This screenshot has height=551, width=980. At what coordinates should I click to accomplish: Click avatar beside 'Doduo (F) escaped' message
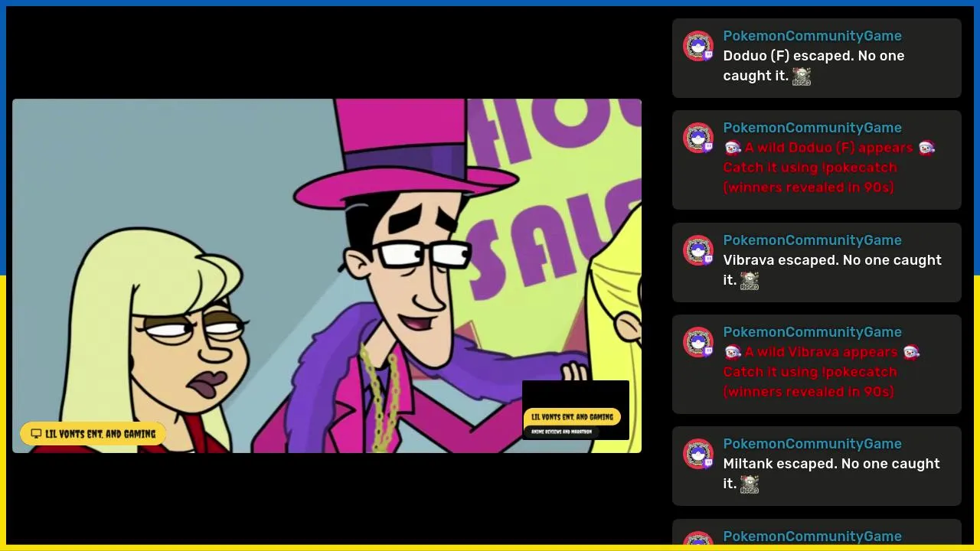698,46
